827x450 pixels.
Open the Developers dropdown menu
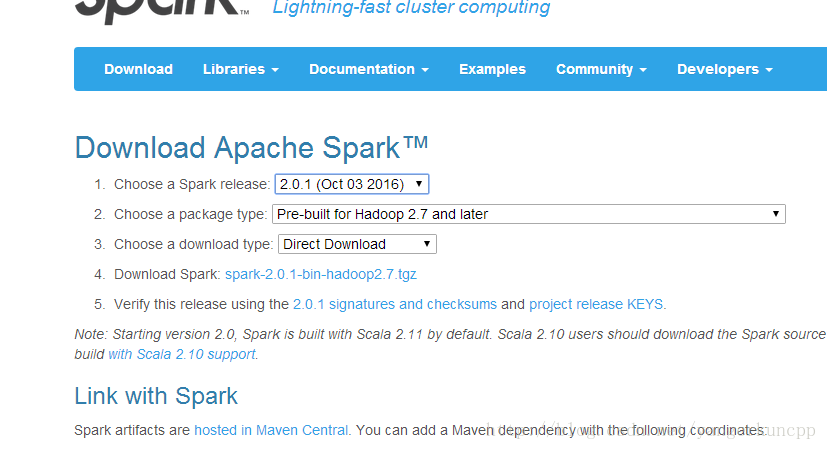[724, 69]
